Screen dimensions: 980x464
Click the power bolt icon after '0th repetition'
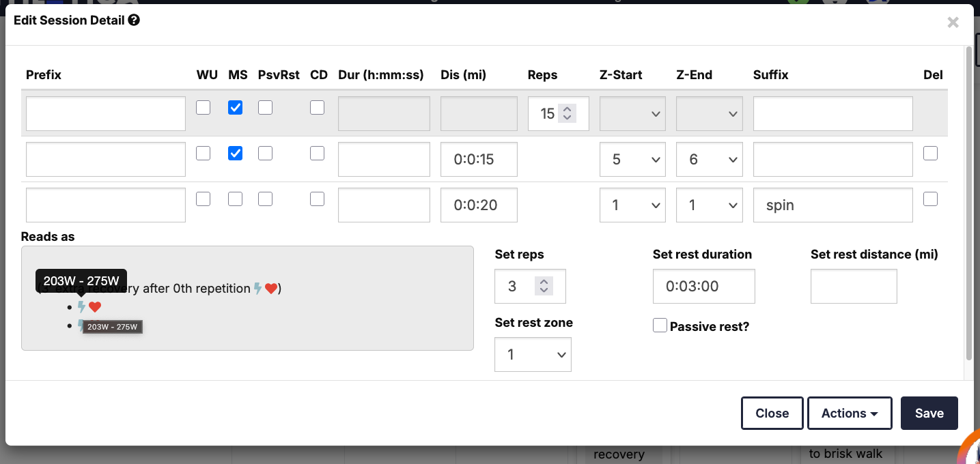click(257, 289)
